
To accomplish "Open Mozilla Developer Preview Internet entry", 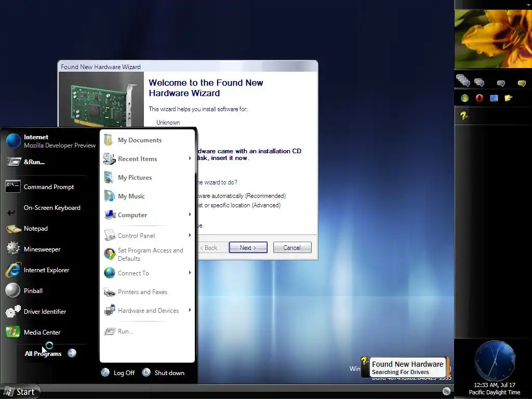I will pos(51,141).
